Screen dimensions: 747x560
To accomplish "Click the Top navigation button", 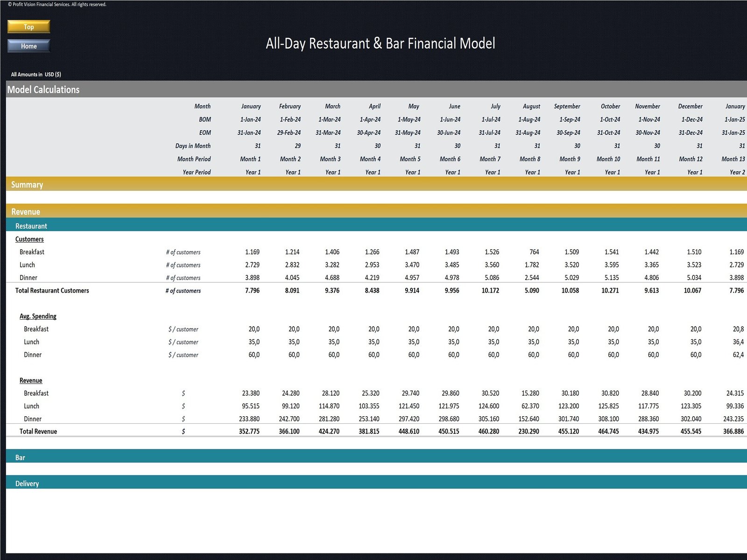I will [x=28, y=27].
